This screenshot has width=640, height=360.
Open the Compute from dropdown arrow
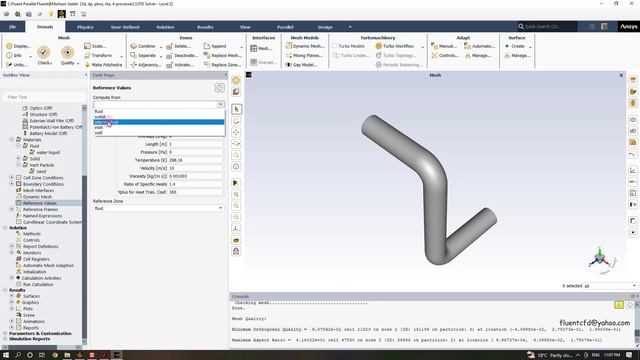tap(220, 104)
